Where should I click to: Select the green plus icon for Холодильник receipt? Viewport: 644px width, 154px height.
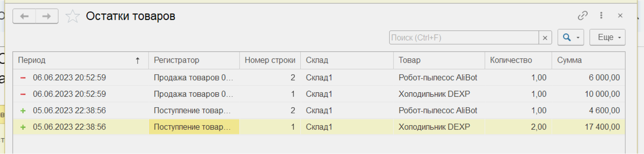[x=23, y=127]
